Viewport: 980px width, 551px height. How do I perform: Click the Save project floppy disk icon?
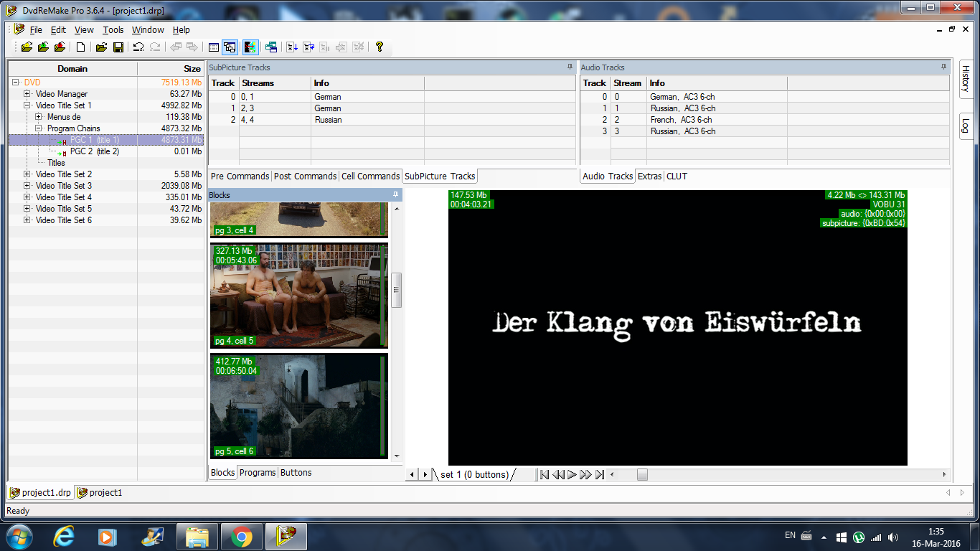point(118,47)
